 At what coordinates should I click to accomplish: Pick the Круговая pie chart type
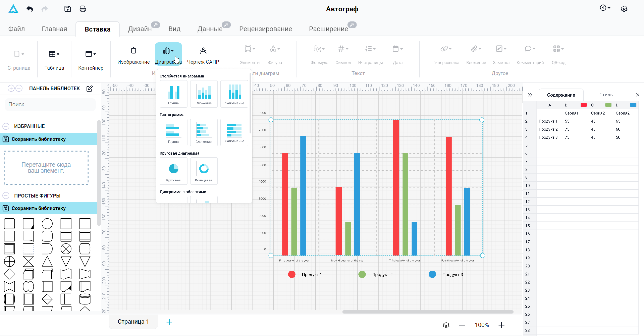173,171
